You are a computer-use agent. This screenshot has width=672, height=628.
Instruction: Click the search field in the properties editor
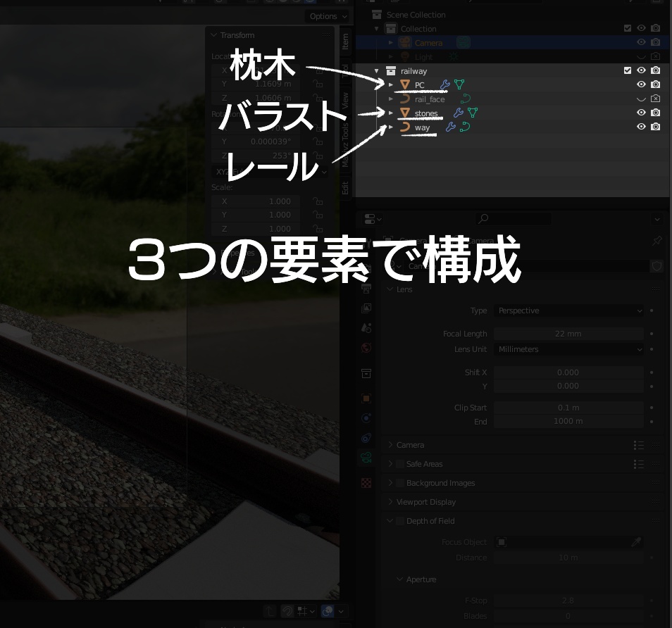coord(512,219)
